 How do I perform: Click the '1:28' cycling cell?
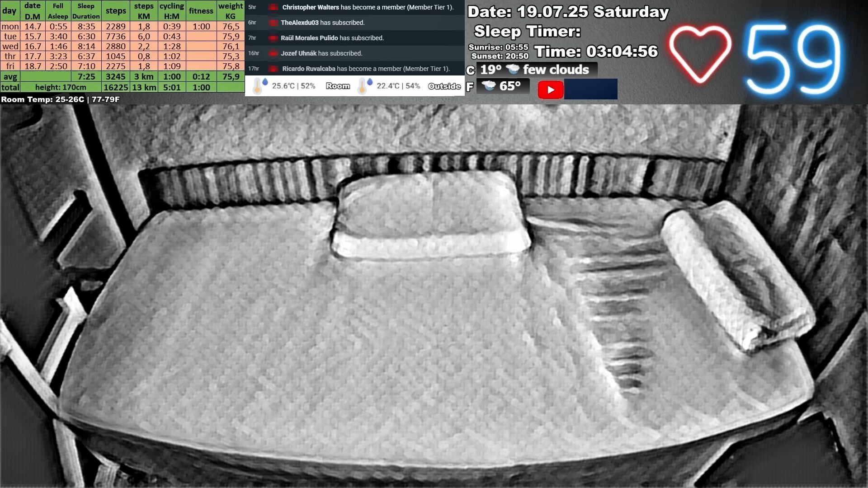(x=172, y=46)
